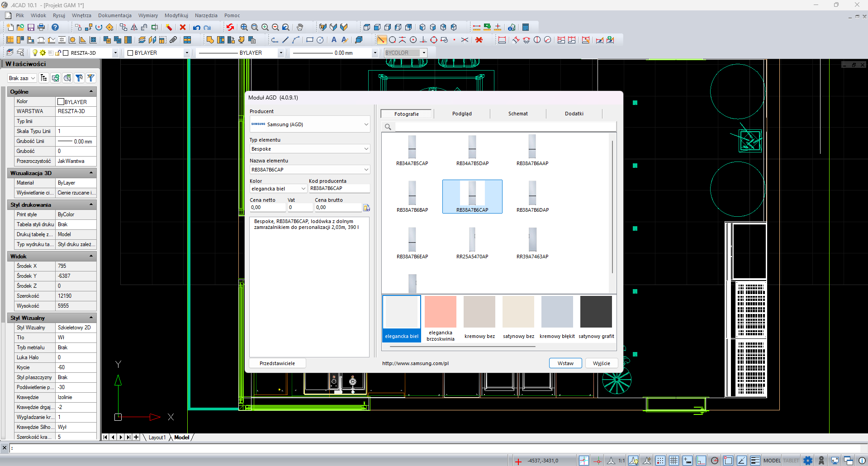Viewport: 868px width, 466px height.
Task: Click the Wstaw button
Action: coord(565,363)
